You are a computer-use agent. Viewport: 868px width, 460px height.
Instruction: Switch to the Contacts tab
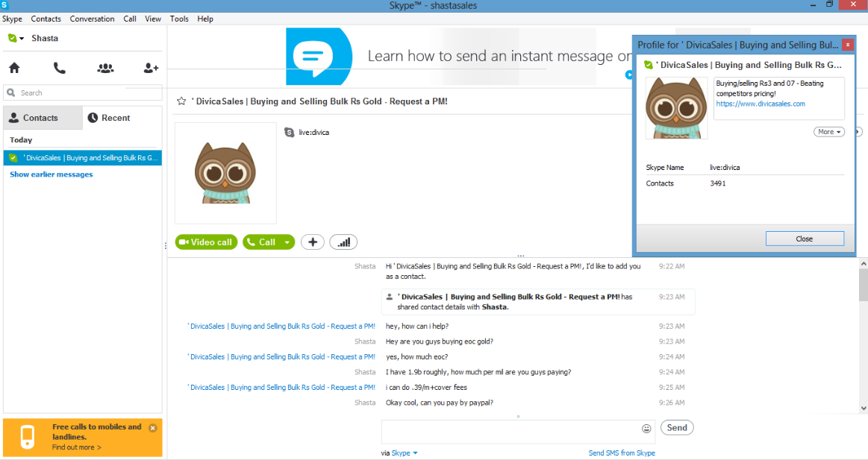43,118
